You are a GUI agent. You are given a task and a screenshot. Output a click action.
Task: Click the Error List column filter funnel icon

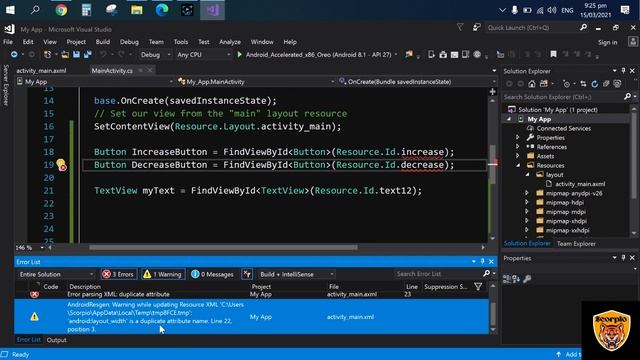coord(478,287)
